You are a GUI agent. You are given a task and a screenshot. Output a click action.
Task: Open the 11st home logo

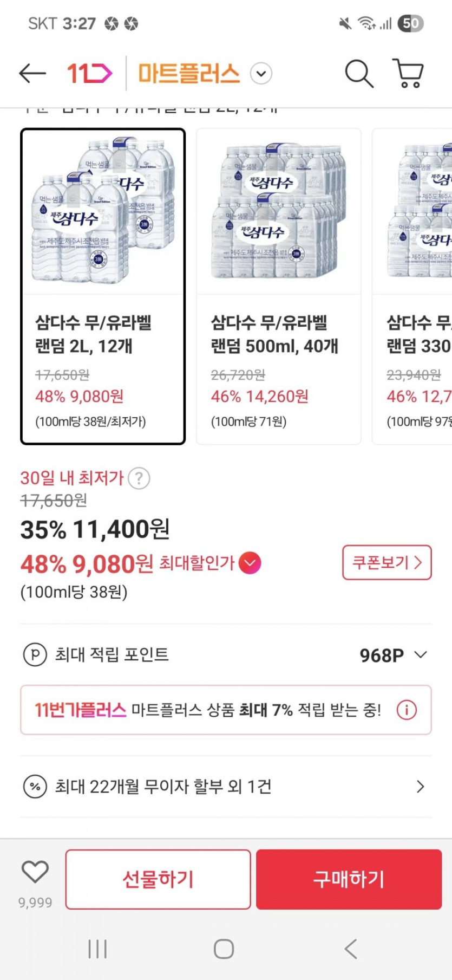(x=89, y=73)
